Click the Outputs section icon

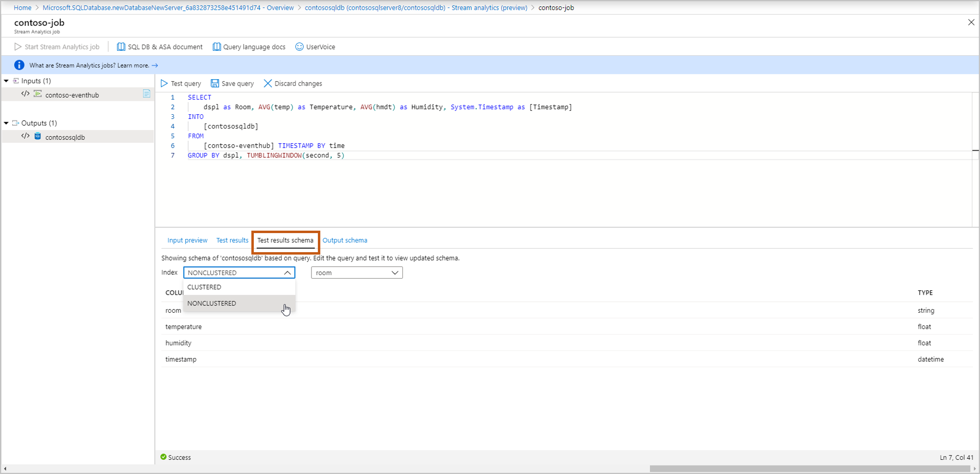coord(16,123)
